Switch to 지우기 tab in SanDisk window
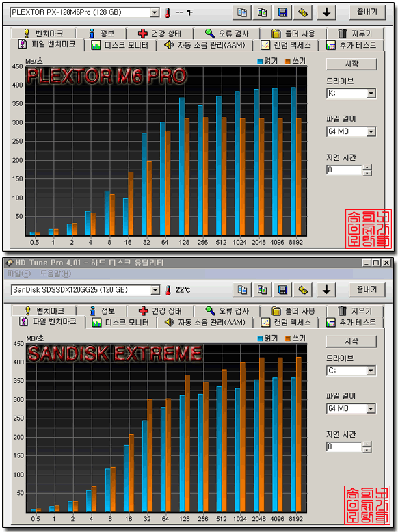The height and width of the screenshot is (532, 398). 355,310
